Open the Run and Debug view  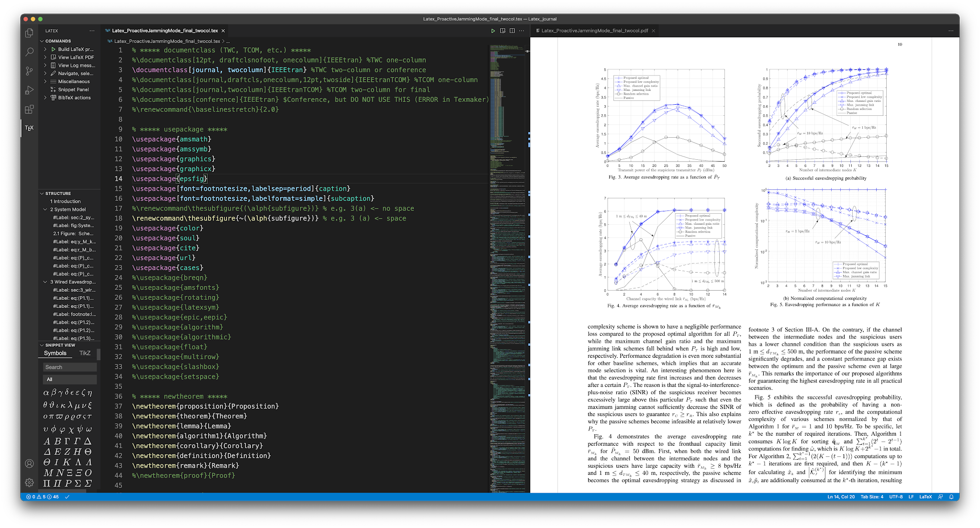coord(29,90)
